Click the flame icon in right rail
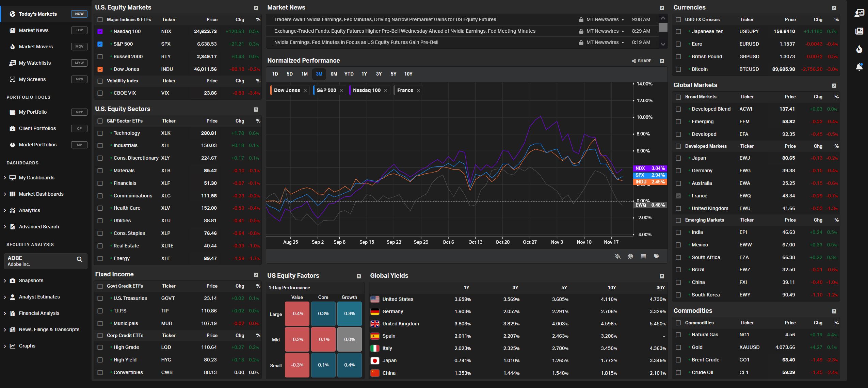Screen dimensions: 868x388 859,49
